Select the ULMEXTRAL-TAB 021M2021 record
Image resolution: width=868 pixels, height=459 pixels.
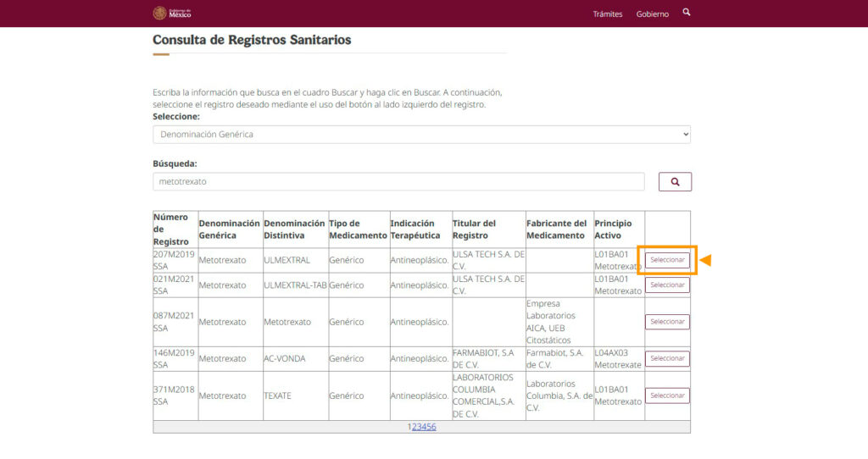tap(667, 285)
